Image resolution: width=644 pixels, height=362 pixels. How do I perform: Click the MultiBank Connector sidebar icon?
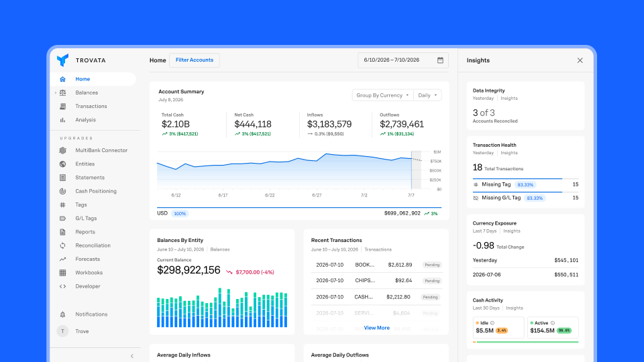(62, 150)
